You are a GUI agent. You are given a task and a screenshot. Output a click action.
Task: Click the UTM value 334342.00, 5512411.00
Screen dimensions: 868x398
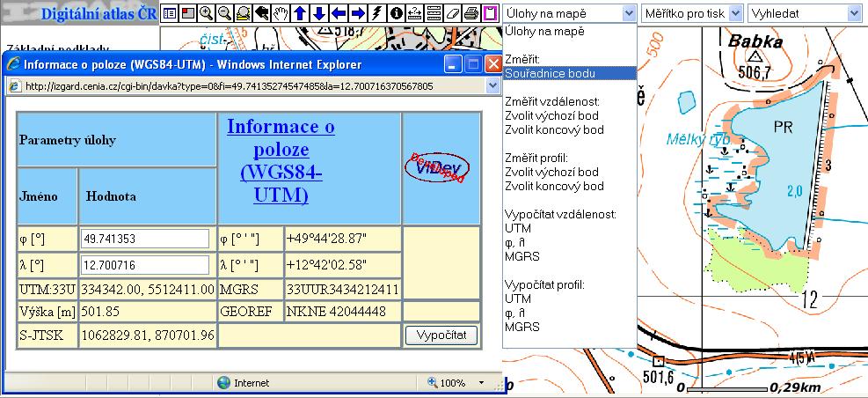point(148,289)
